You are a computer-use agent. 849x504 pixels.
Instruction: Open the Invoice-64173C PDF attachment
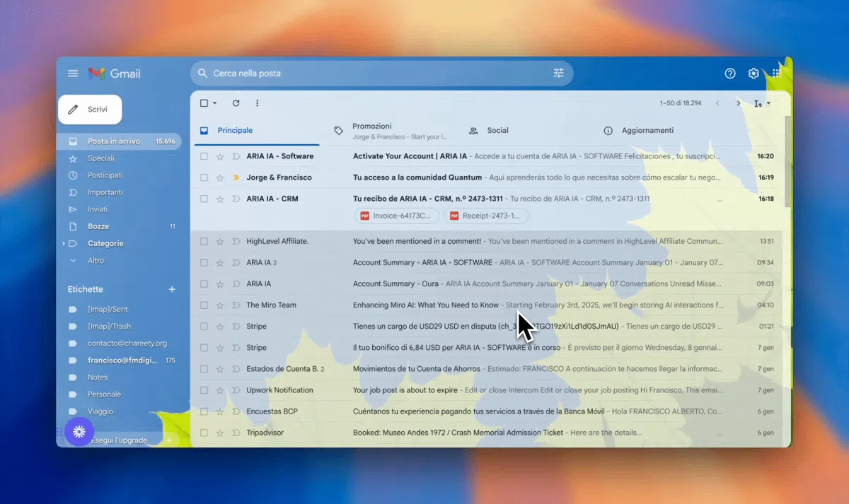[396, 216]
